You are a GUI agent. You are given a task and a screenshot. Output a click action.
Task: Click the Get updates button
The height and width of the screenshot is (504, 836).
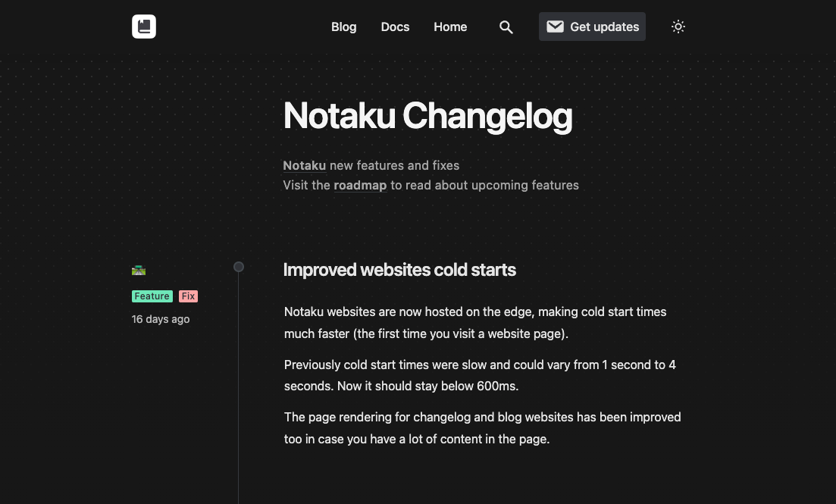pyautogui.click(x=593, y=27)
